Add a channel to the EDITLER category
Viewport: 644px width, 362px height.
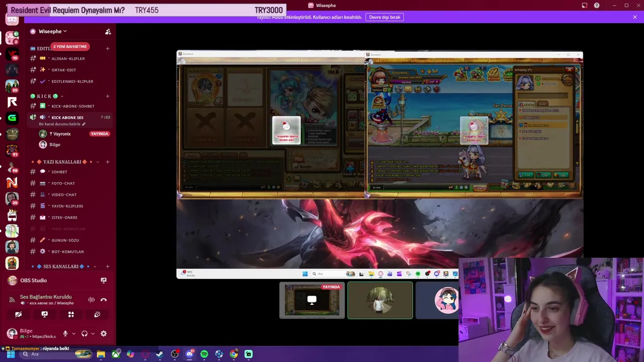tap(108, 48)
